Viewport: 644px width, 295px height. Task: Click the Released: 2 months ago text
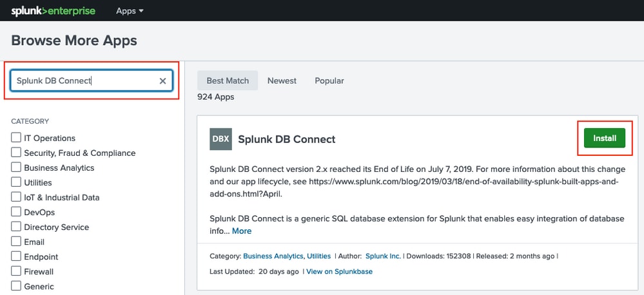tap(516, 256)
